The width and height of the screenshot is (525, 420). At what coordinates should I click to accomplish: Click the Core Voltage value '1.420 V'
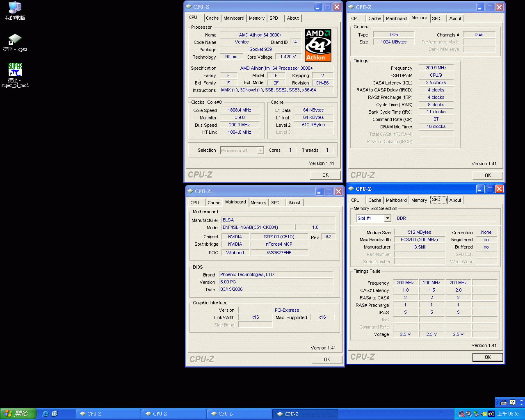click(x=288, y=57)
